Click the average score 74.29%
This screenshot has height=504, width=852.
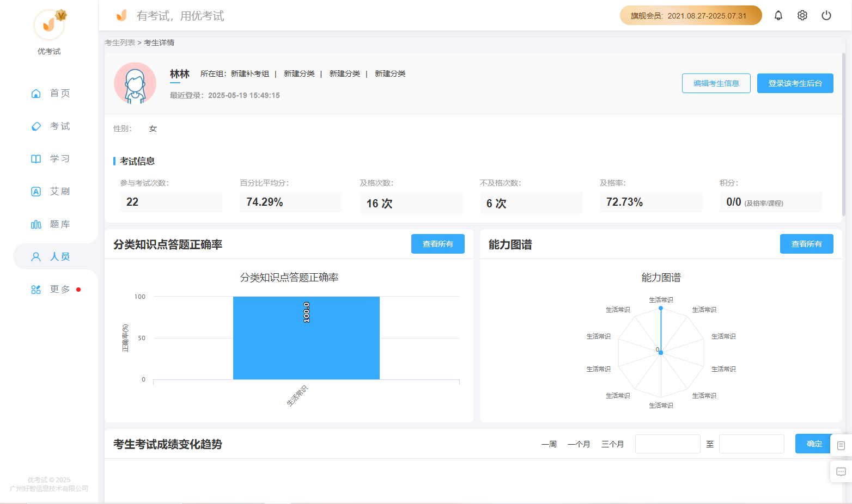pos(265,202)
